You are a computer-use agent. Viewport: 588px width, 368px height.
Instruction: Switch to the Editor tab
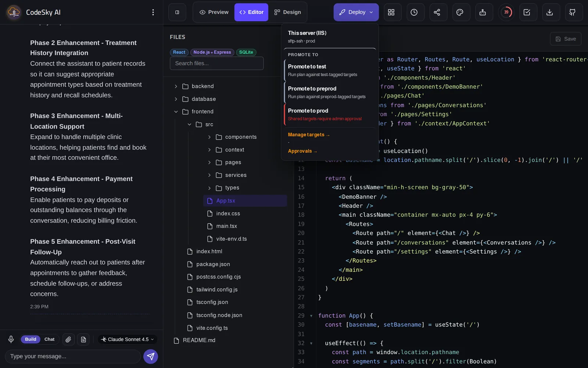251,12
